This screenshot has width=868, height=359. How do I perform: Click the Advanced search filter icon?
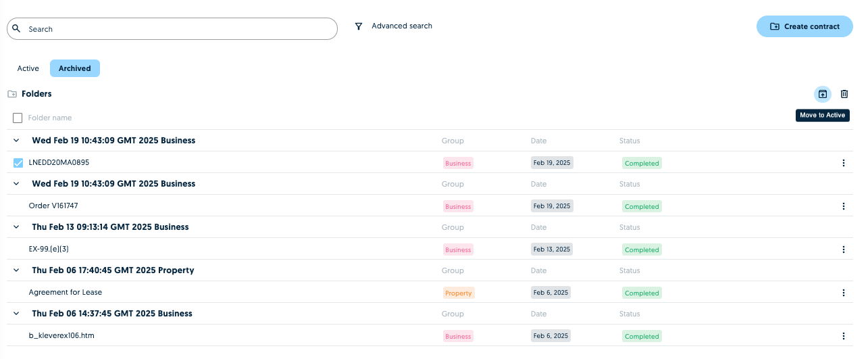coord(359,26)
